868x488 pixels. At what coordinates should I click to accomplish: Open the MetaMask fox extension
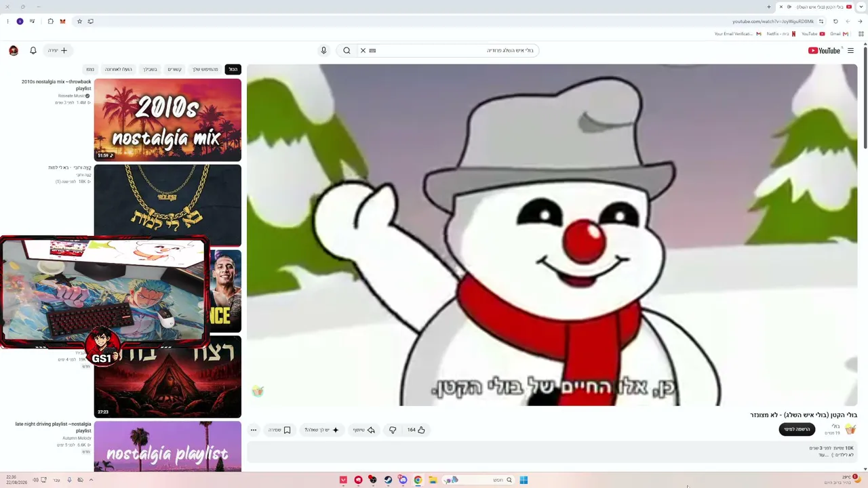[x=62, y=21]
